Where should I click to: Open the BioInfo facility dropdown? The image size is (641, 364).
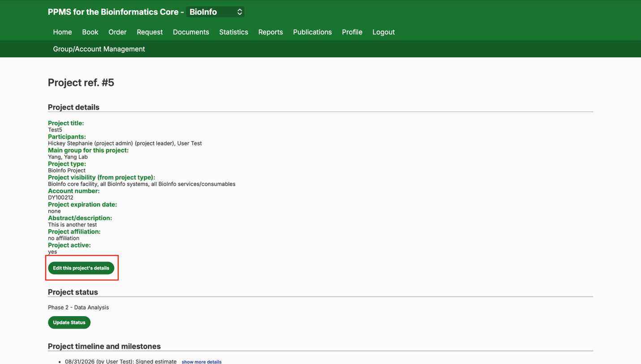click(215, 12)
